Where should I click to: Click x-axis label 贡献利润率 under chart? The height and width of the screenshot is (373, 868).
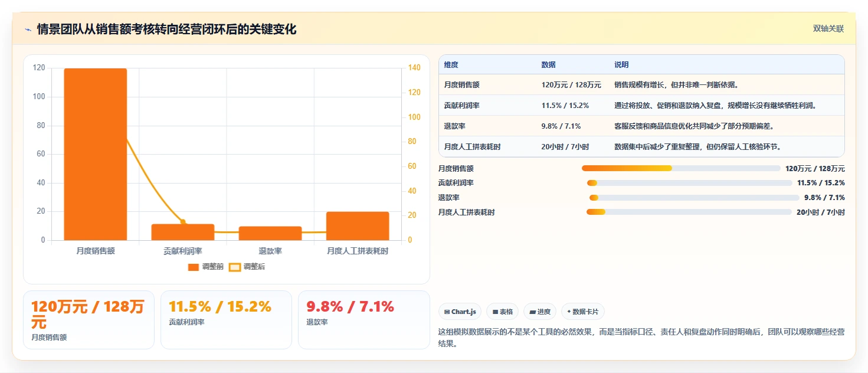coord(183,251)
